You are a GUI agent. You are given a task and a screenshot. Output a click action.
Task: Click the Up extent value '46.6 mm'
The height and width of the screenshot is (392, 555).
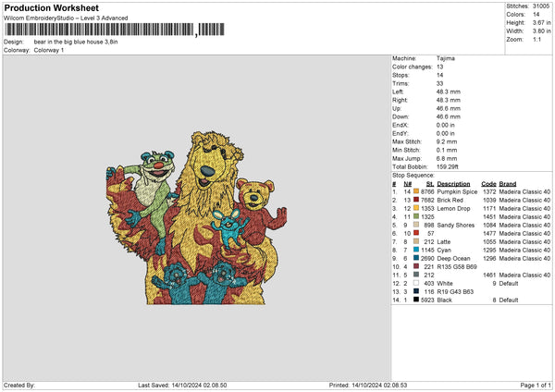click(x=448, y=108)
